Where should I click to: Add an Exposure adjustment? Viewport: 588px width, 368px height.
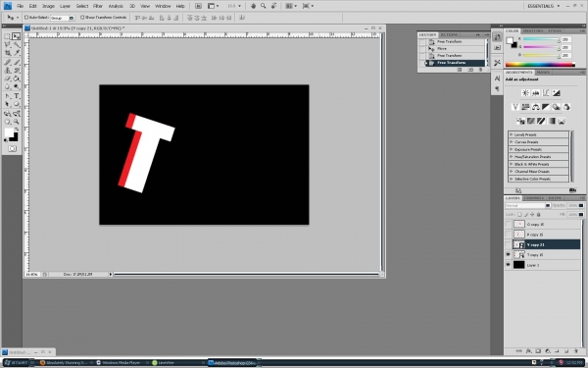(556, 93)
